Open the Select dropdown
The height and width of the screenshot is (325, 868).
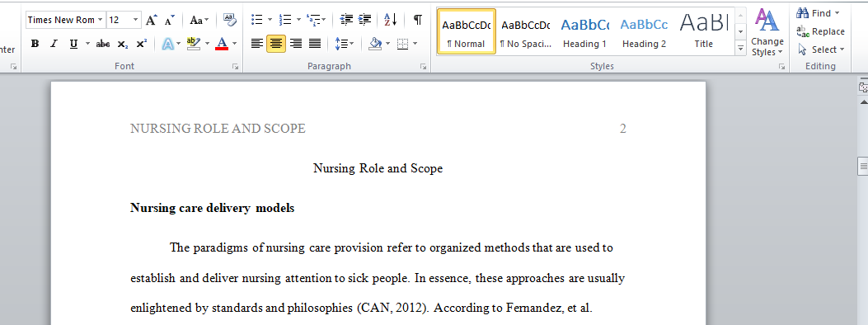[x=821, y=49]
